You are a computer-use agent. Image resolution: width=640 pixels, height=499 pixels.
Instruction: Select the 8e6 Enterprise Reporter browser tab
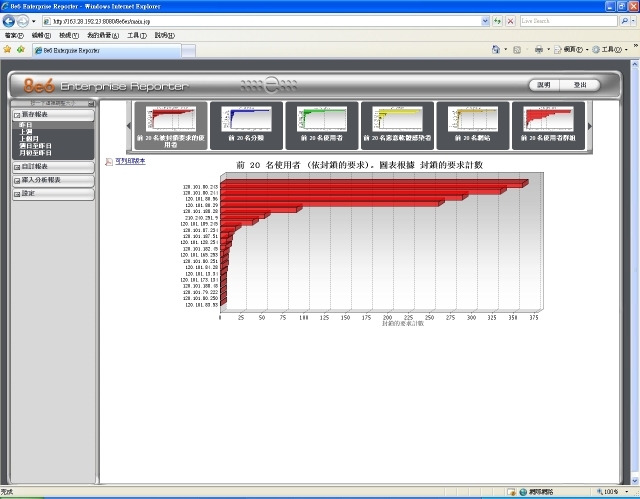coord(107,51)
